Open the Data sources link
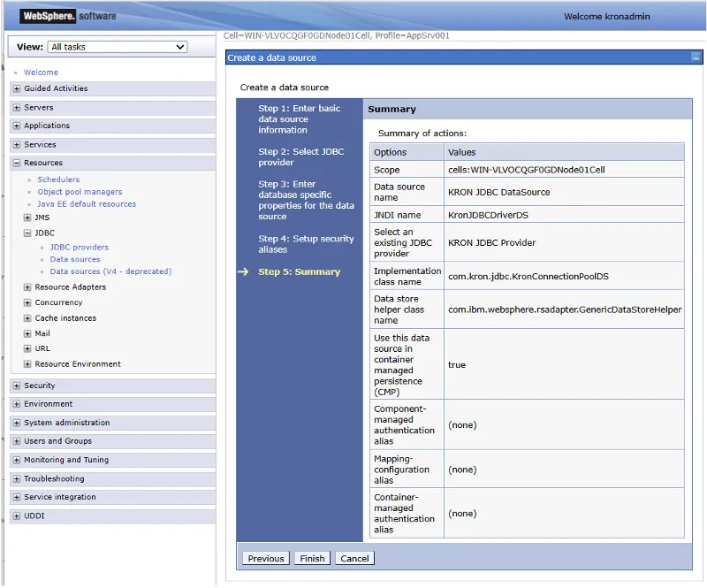This screenshot has height=588, width=707. [x=75, y=259]
